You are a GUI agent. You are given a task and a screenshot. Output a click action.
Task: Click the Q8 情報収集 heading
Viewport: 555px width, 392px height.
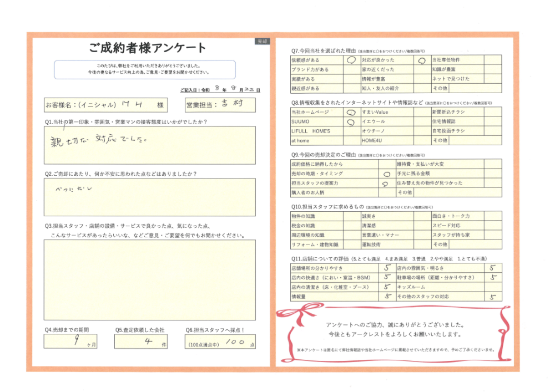(391, 103)
